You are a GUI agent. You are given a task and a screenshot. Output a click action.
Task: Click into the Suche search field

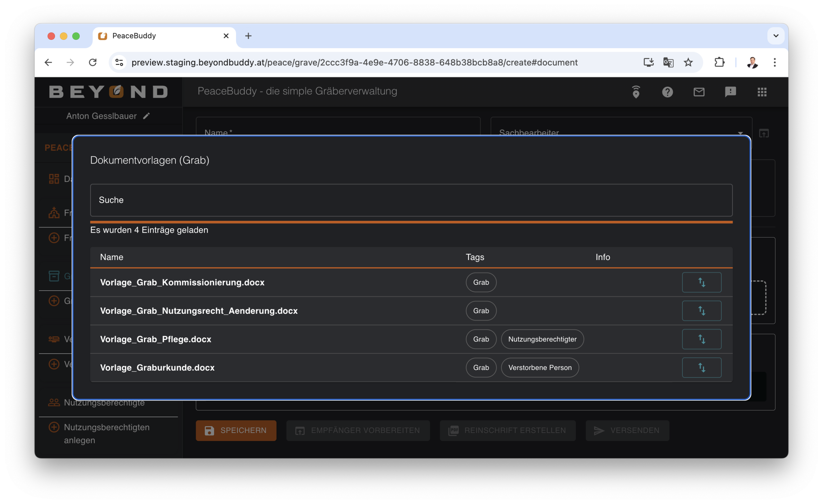tap(411, 200)
